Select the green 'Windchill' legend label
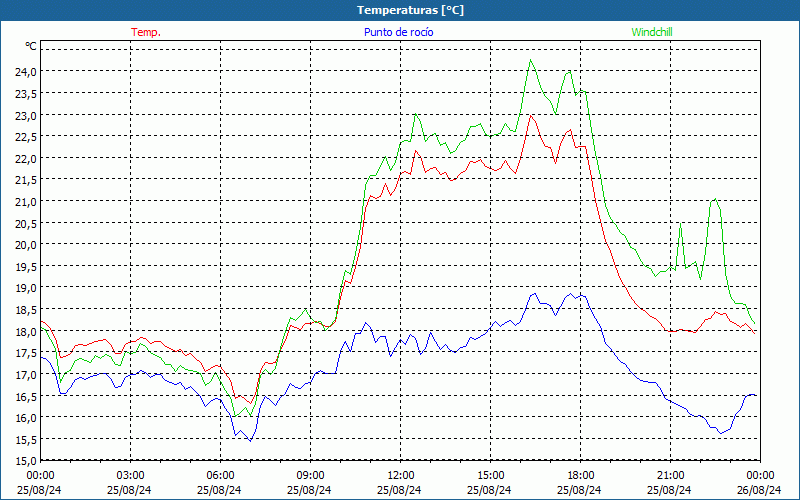 coord(652,32)
